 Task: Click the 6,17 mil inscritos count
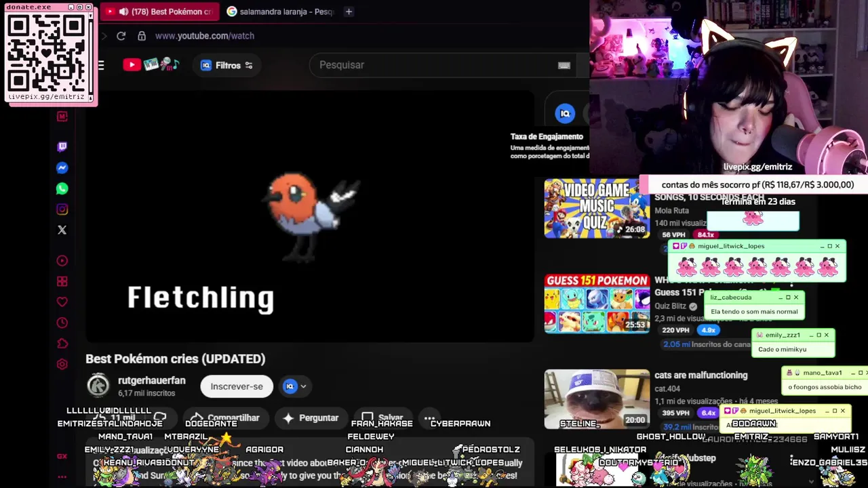point(146,393)
